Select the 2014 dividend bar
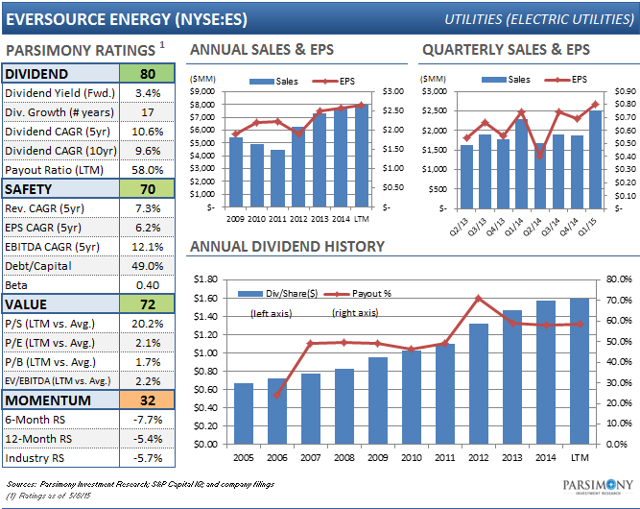 click(x=546, y=373)
